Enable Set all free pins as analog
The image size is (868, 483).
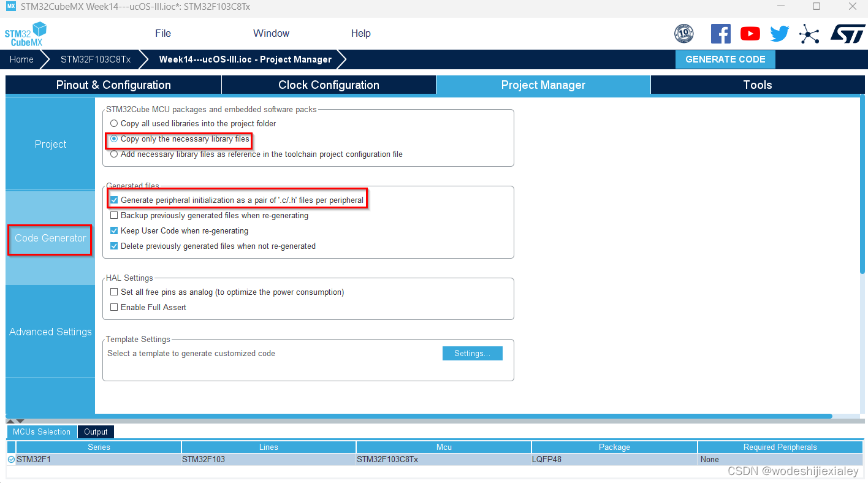pos(227,292)
